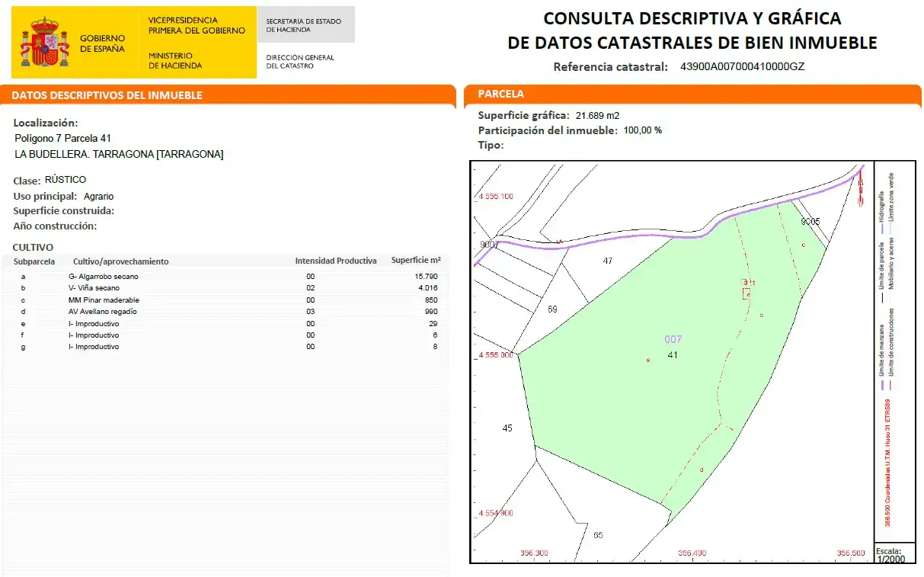This screenshot has width=924, height=577.
Task: Click neighboring parcel 69 on the map
Action: tap(552, 309)
